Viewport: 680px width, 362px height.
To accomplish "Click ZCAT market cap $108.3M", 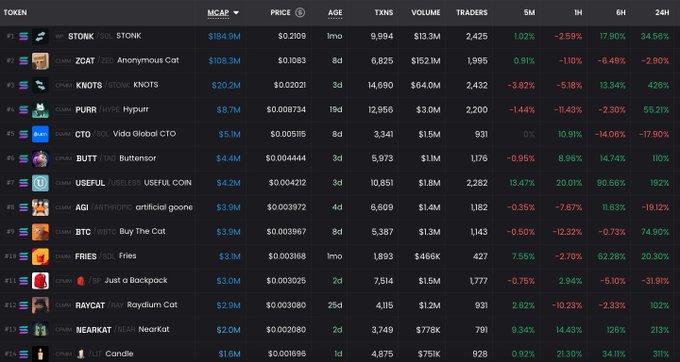I will pos(224,61).
